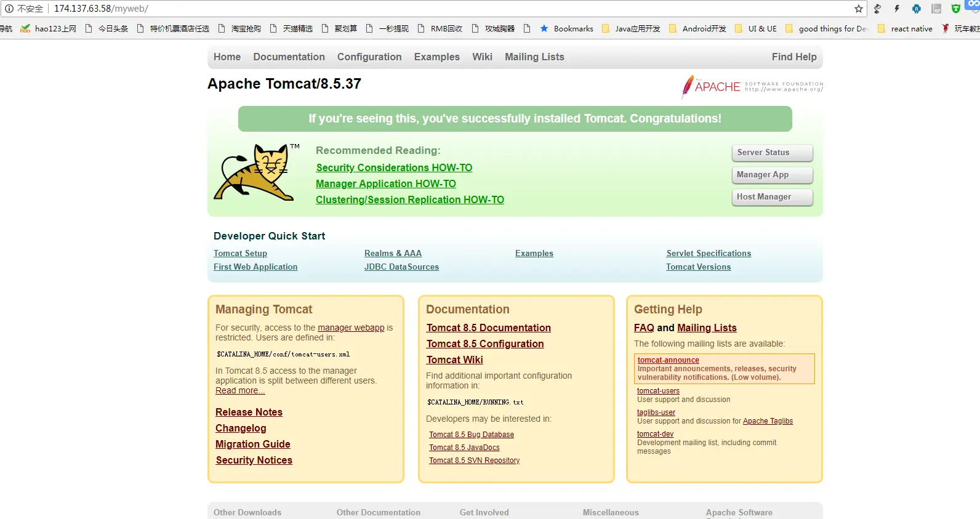Click the Read more... link
The image size is (980, 519).
coord(240,390)
